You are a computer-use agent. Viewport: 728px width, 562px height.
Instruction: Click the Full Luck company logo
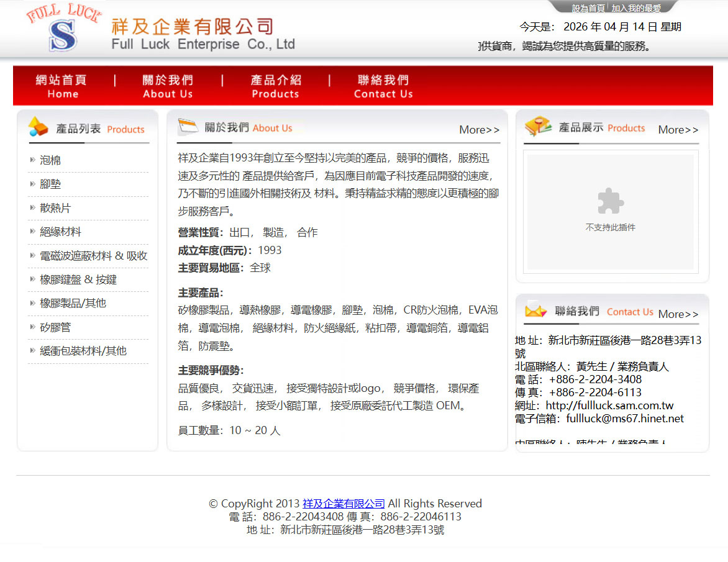click(x=63, y=29)
